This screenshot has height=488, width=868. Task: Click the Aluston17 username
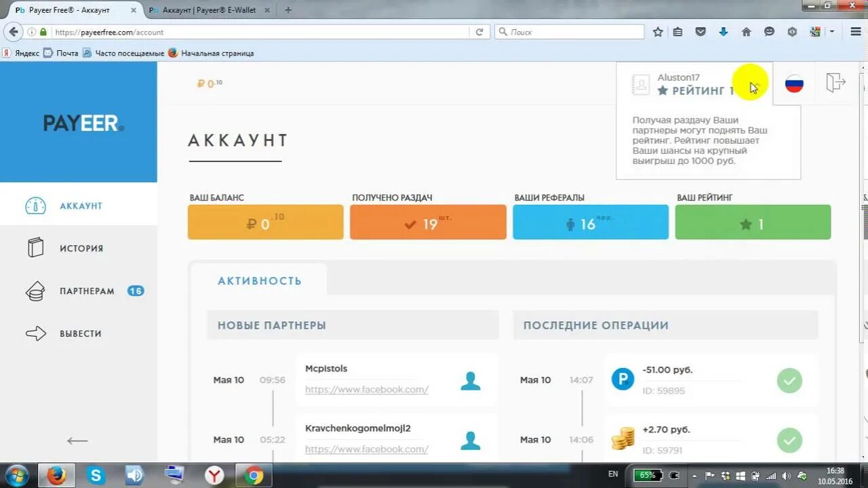click(679, 77)
